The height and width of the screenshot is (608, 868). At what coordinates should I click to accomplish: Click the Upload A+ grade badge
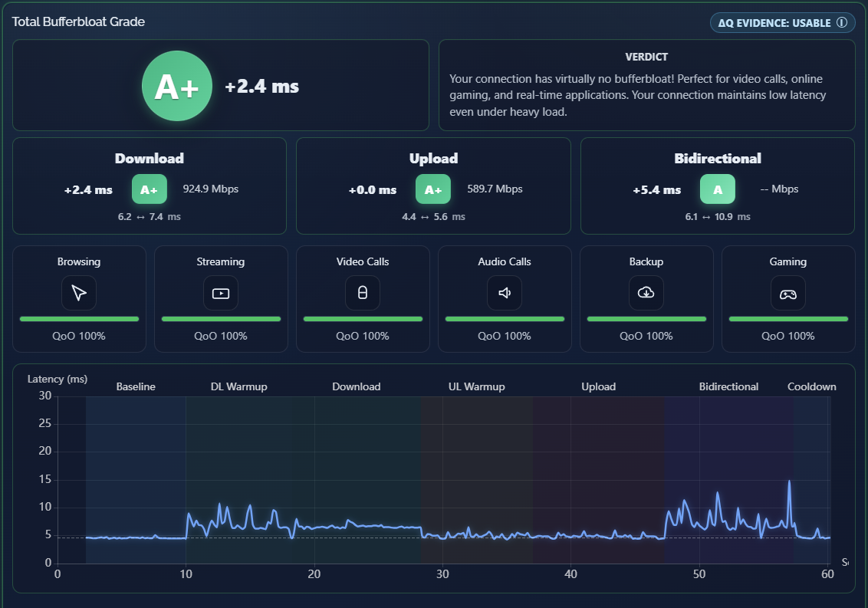[433, 189]
